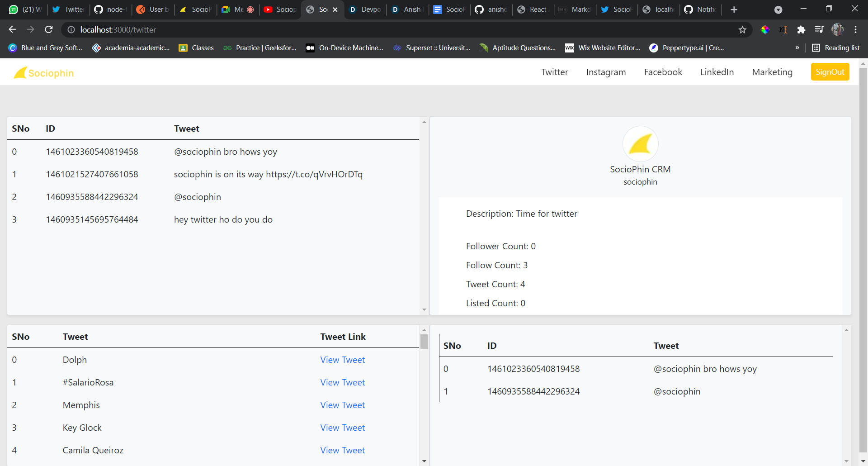The width and height of the screenshot is (868, 466).
Task: Select tweet ID 1461023360540819458 in top table
Action: [92, 152]
